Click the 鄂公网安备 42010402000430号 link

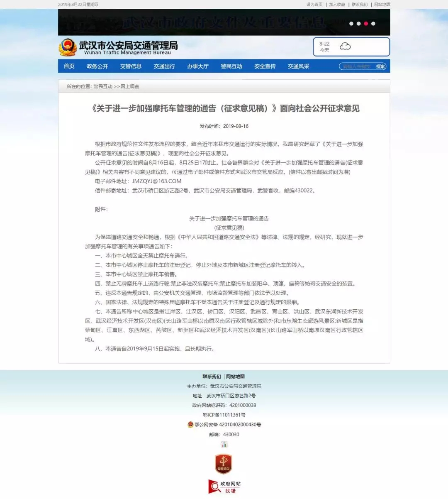click(228, 425)
